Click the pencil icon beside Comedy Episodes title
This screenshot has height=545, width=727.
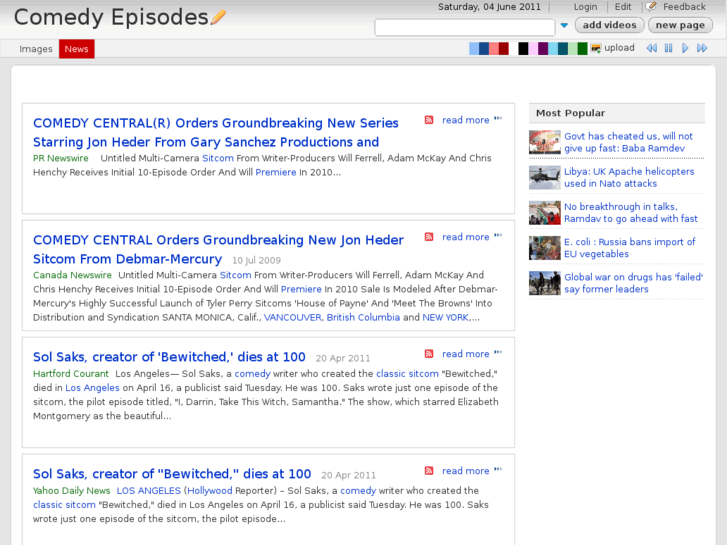pyautogui.click(x=218, y=17)
